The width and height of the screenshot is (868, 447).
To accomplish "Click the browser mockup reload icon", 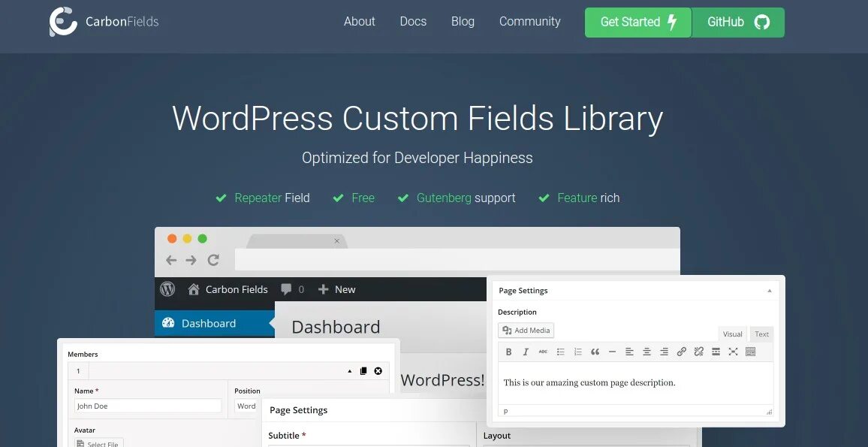I will [x=213, y=260].
